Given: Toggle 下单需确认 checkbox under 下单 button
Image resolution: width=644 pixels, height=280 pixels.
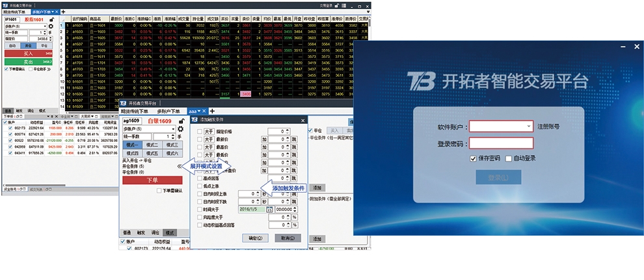Looking at the screenshot, I should point(159,190).
